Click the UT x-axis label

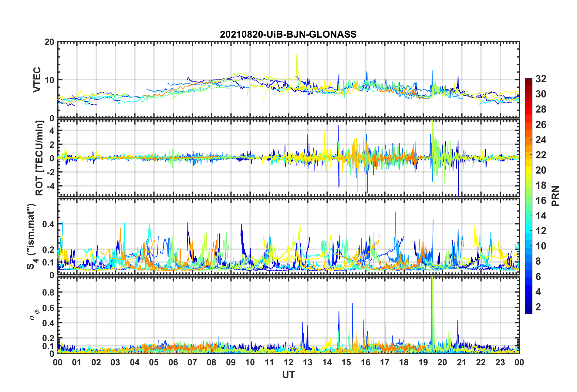[288, 375]
